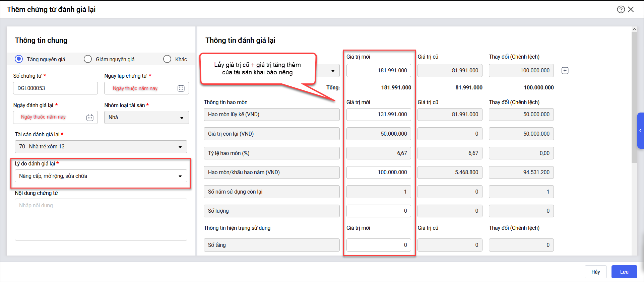The image size is (644, 282).
Task: Select Khác radio option
Action: (167, 59)
